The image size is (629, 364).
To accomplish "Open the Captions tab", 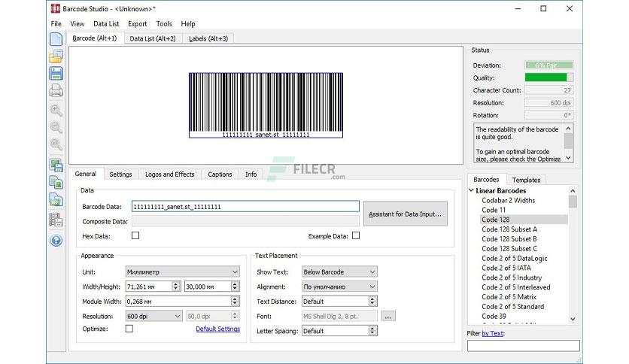I will [220, 174].
